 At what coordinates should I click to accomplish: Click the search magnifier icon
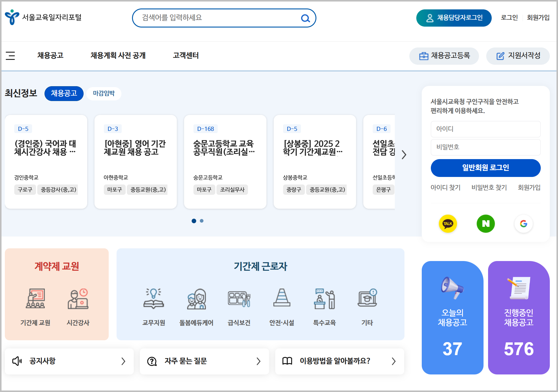(x=305, y=18)
